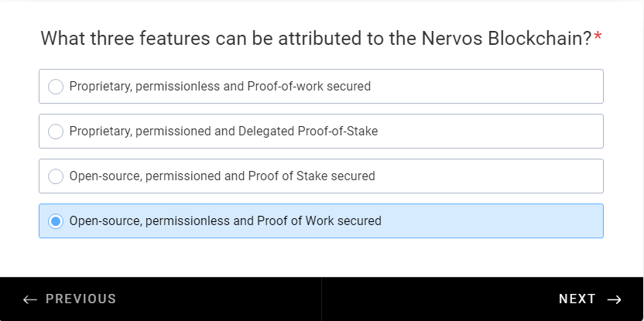The image size is (644, 321).
Task: Choose the Delegated Proof-of-Stake radio circle
Action: pyautogui.click(x=56, y=131)
